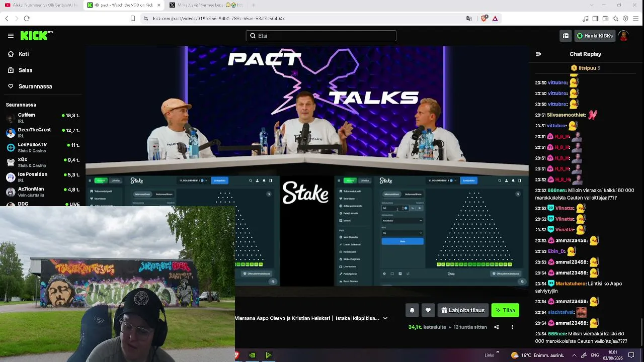The width and height of the screenshot is (644, 362).
Task: Open Ac7ionMan's channel
Action: point(43,192)
